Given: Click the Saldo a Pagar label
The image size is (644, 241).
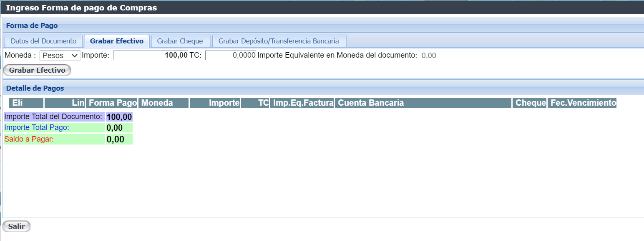Looking at the screenshot, I should (x=29, y=139).
